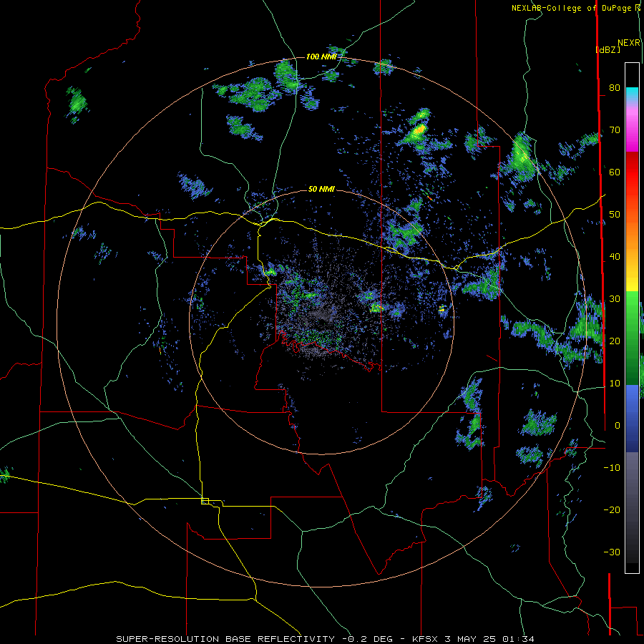Pick the blue segment of the color bar
The height and width of the screenshot is (644, 644).
(x=632, y=418)
